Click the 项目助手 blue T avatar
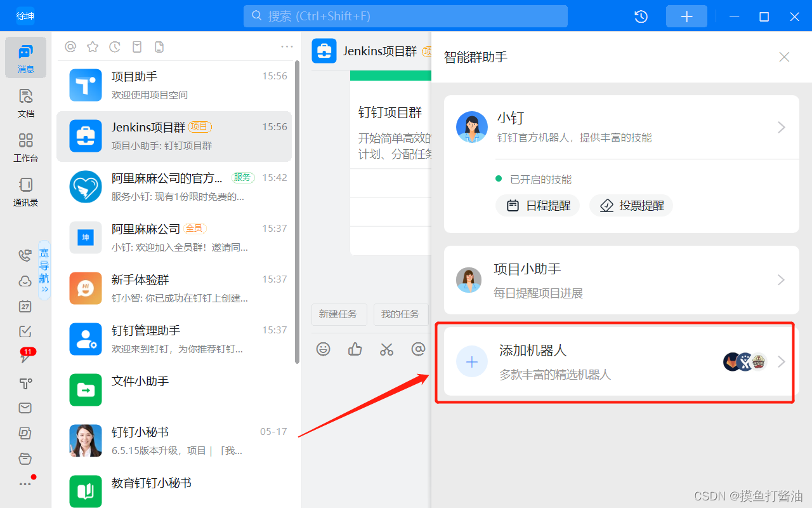 [x=86, y=85]
